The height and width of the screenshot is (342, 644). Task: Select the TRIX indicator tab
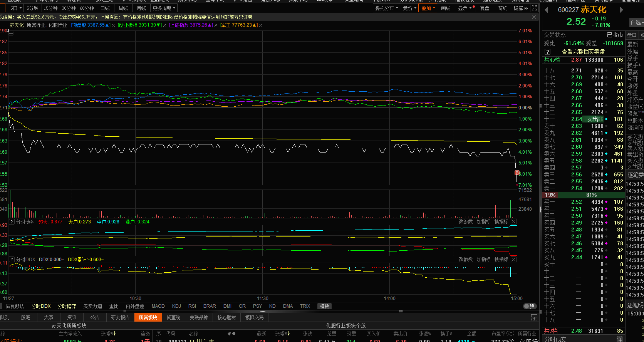pyautogui.click(x=305, y=306)
